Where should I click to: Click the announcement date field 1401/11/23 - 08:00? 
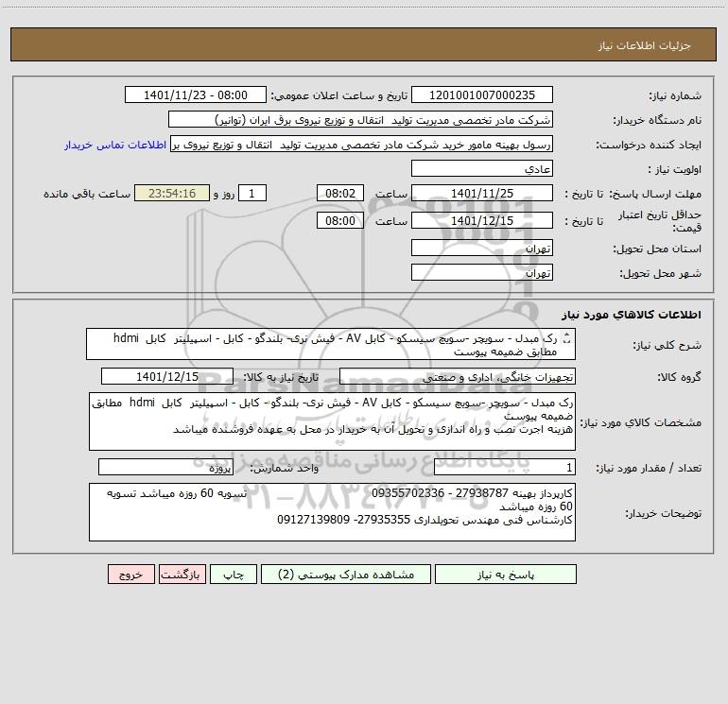[196, 95]
